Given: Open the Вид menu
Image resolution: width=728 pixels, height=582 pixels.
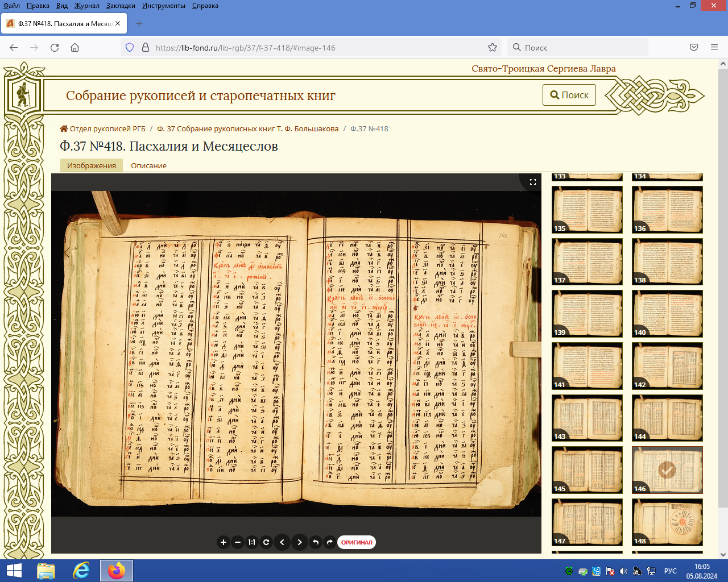Looking at the screenshot, I should click(62, 6).
